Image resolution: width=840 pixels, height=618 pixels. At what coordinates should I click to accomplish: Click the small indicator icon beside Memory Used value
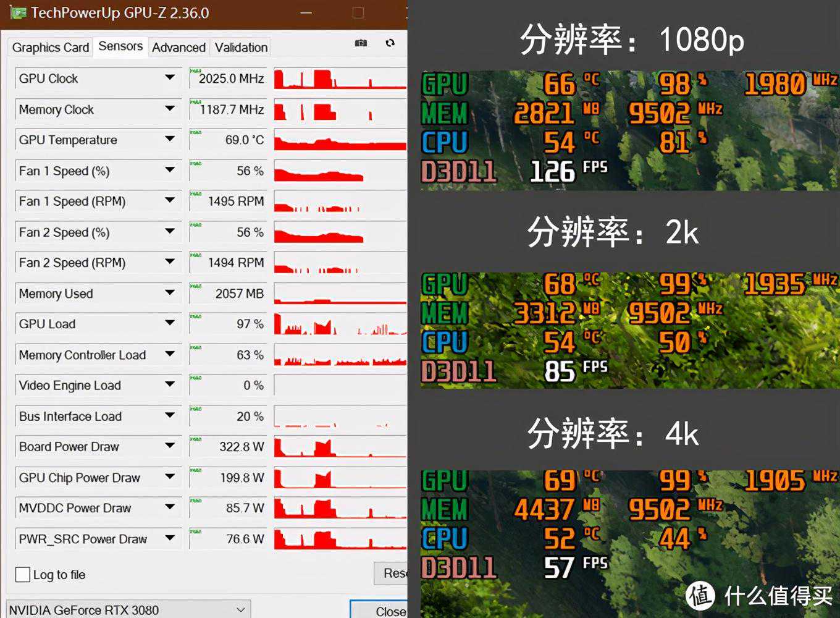pos(196,286)
